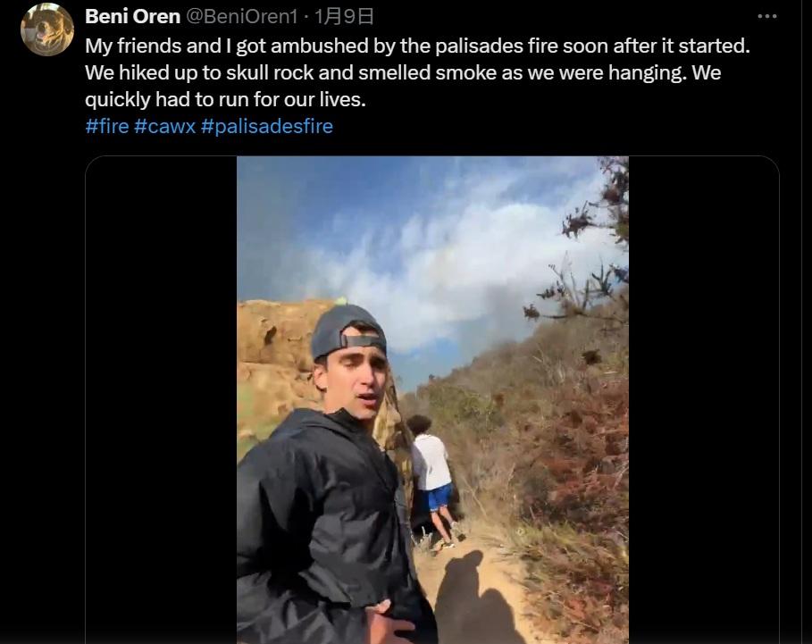
Task: Click the 'quickly had to run' text line
Action: [225, 99]
